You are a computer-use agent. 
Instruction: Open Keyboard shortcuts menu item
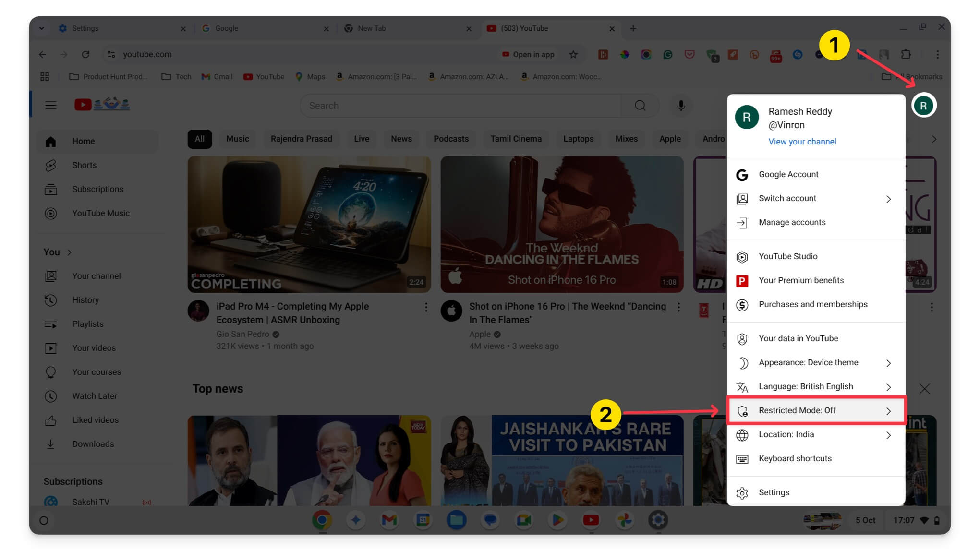pos(816,459)
